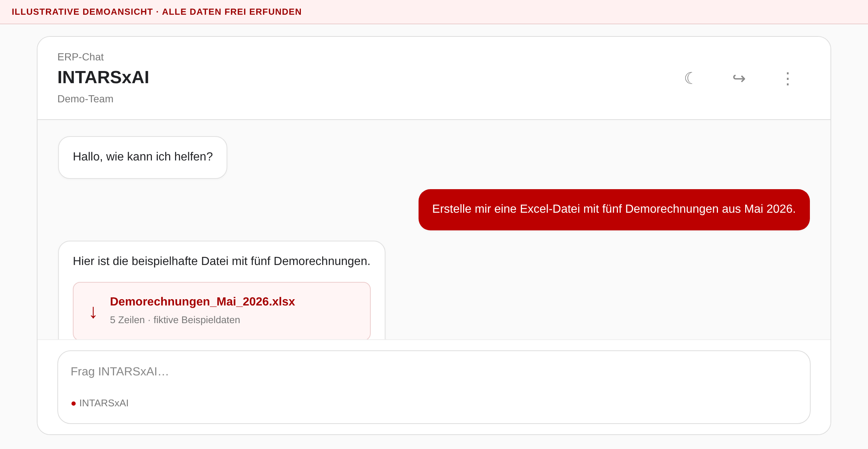The height and width of the screenshot is (449, 868).
Task: Click the user message about Excel-Datei
Action: point(614,209)
